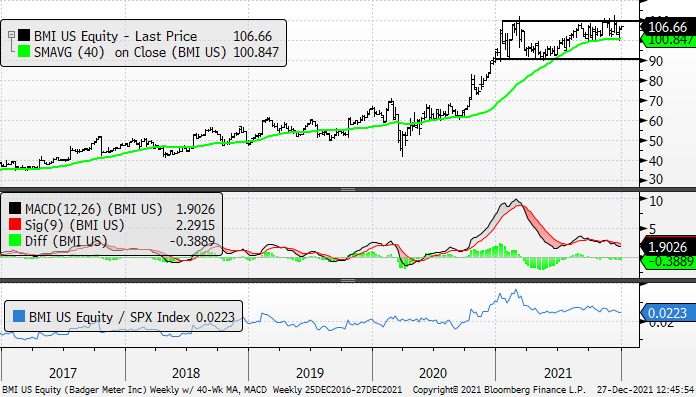Click the 10 tick on MACD axis
The image size is (696, 397).
click(656, 201)
